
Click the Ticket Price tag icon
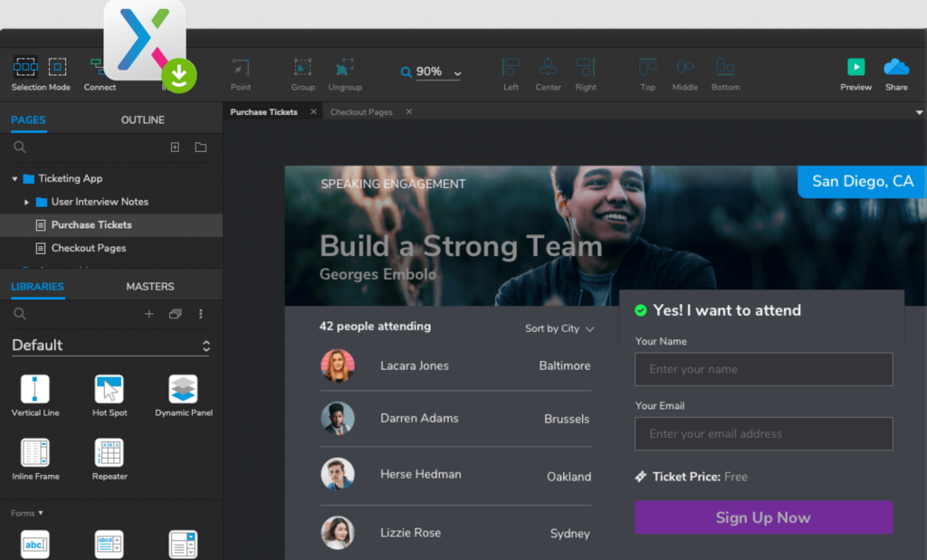click(x=640, y=477)
